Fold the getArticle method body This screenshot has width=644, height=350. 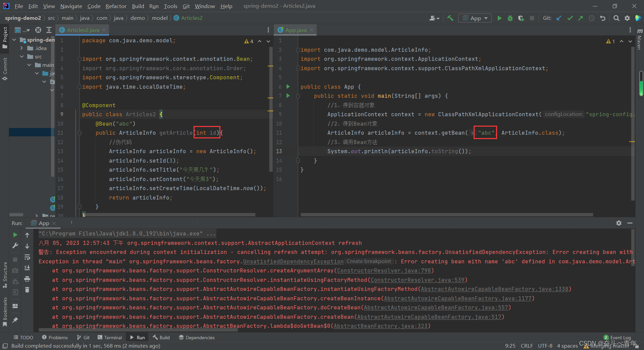[x=79, y=133]
